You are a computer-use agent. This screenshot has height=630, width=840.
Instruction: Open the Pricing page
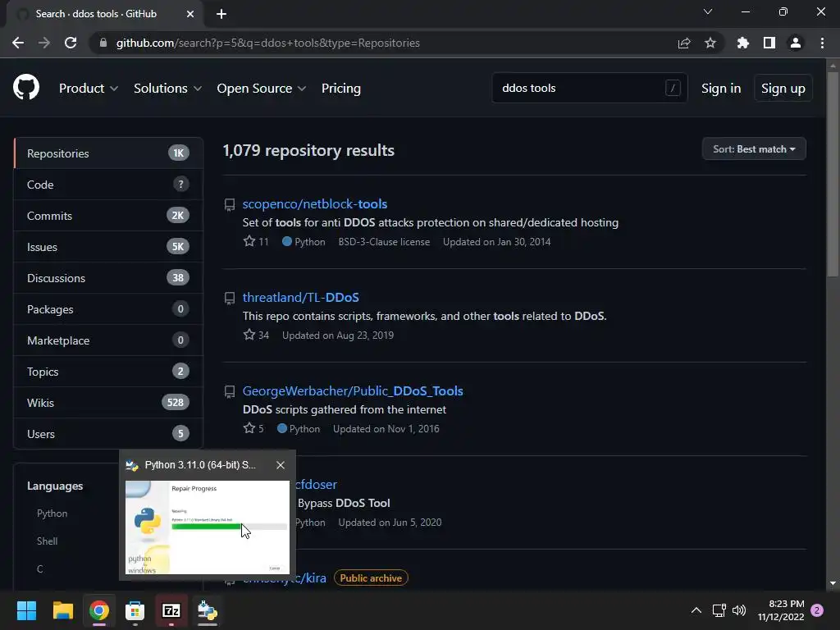[x=340, y=89]
